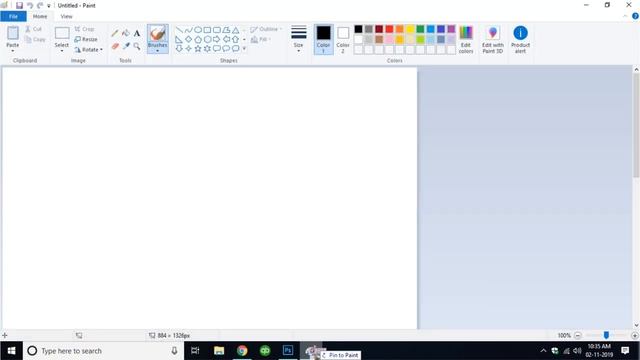Image resolution: width=640 pixels, height=360 pixels.
Task: Click the Select rectangle icon
Action: point(62,33)
